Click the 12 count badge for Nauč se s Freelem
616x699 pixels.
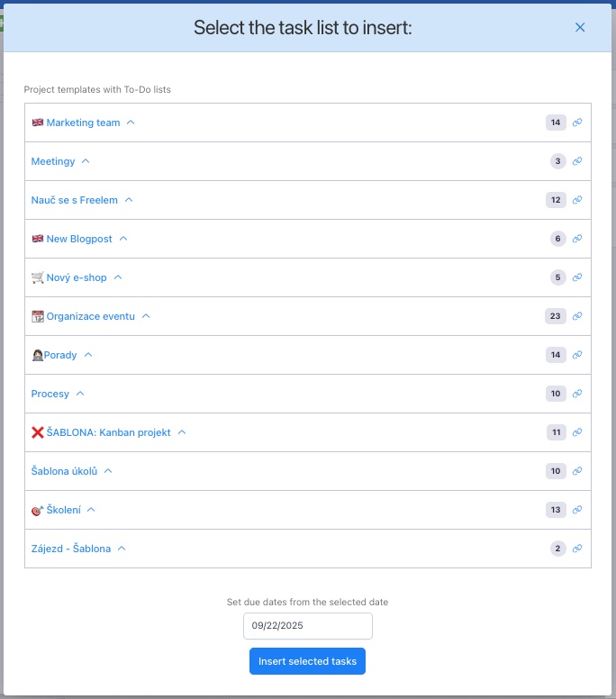pyautogui.click(x=556, y=200)
